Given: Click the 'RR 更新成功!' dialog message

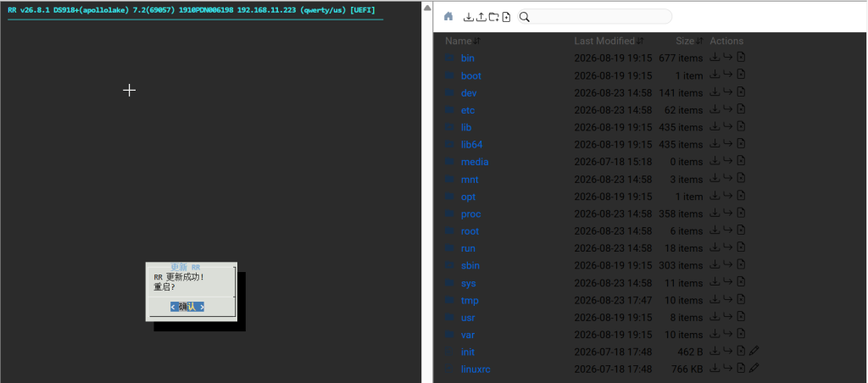Looking at the screenshot, I should [179, 277].
